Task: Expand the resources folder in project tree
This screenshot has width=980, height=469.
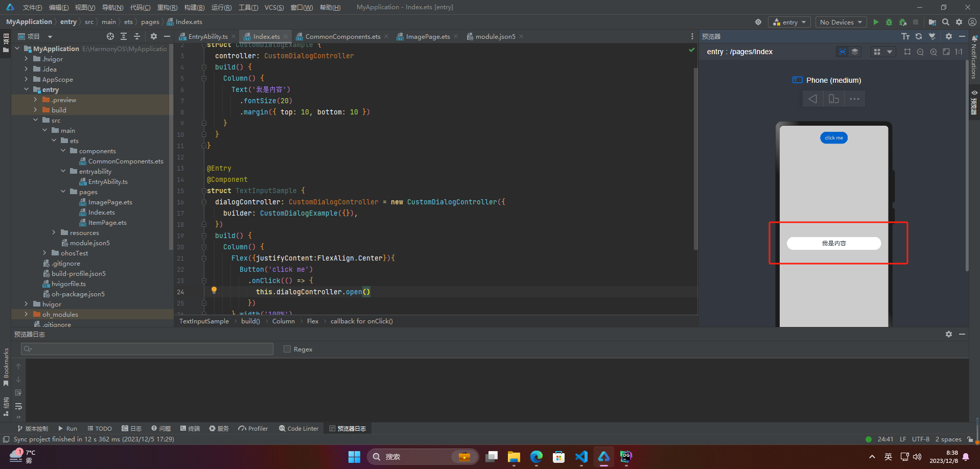Action: click(x=54, y=232)
